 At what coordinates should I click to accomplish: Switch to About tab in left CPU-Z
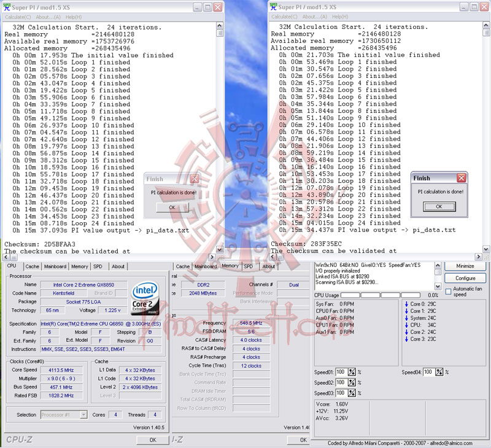tap(118, 266)
